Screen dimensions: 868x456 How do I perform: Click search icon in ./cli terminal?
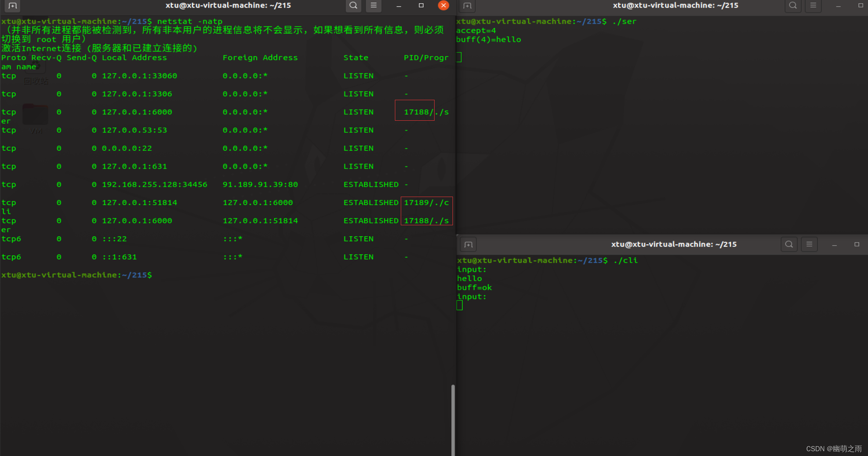click(789, 244)
